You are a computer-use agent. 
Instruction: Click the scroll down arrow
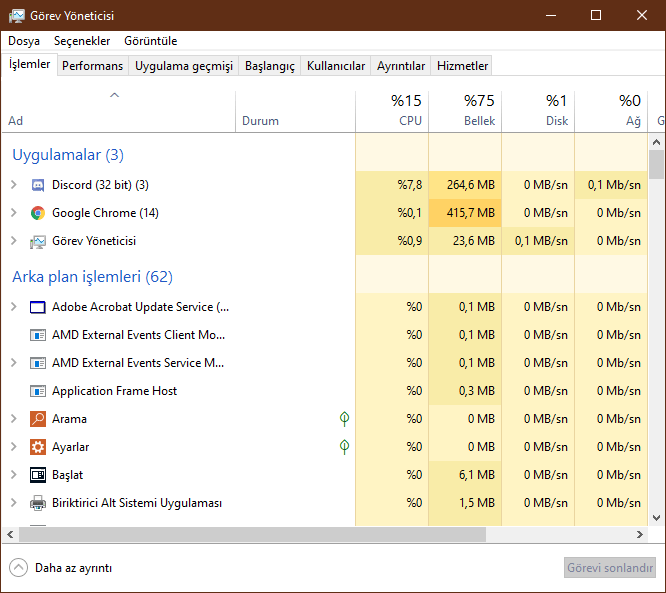656,518
